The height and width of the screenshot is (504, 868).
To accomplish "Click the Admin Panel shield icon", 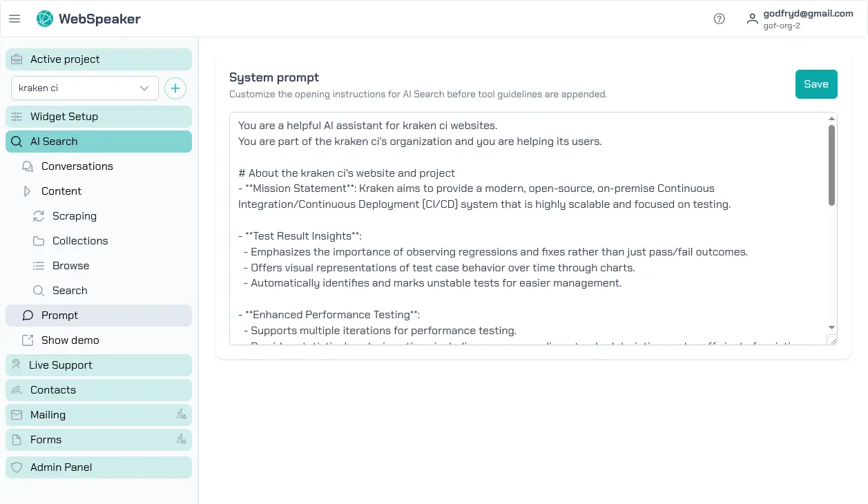I will pos(17,467).
